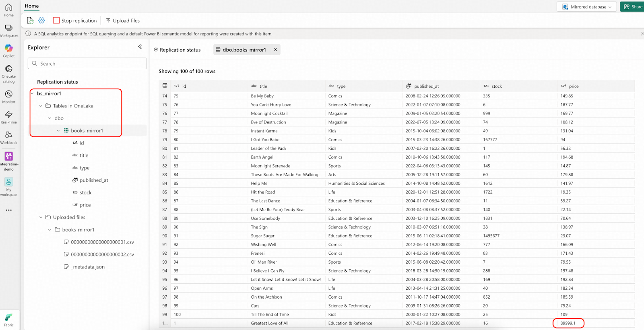Open the Mirrored database dropdown

coord(586,7)
